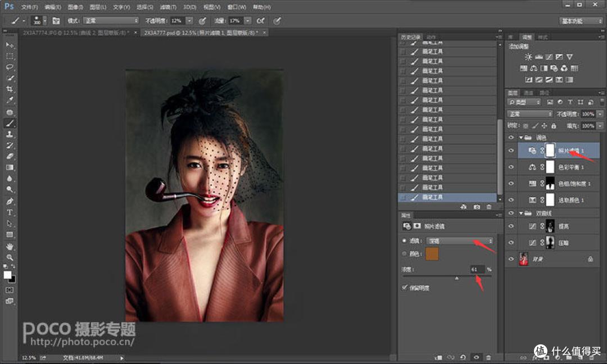Hide the 压暗 curves layer

pyautogui.click(x=511, y=243)
